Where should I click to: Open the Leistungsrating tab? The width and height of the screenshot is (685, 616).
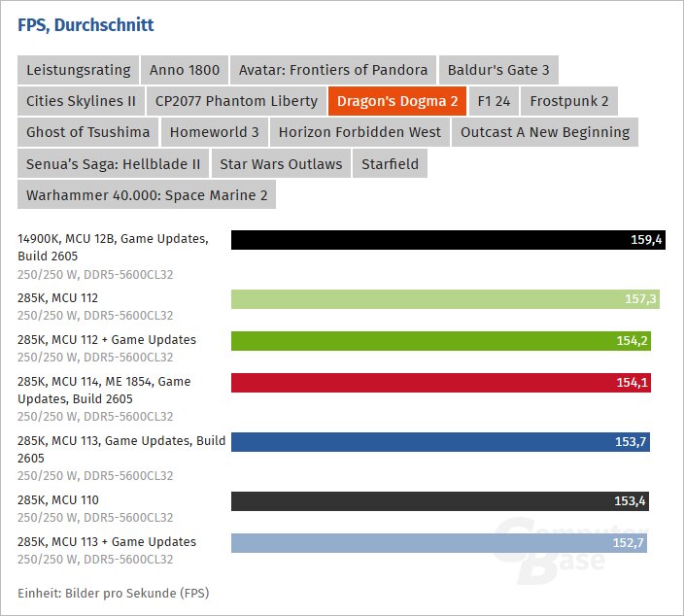(78, 70)
